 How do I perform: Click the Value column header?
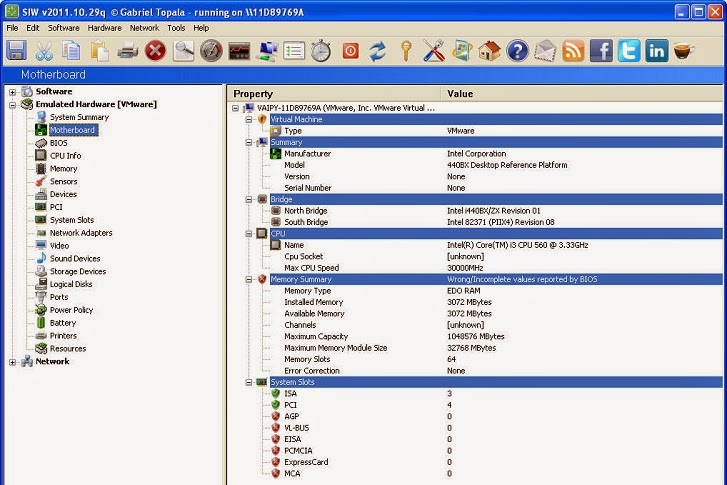pyautogui.click(x=582, y=94)
